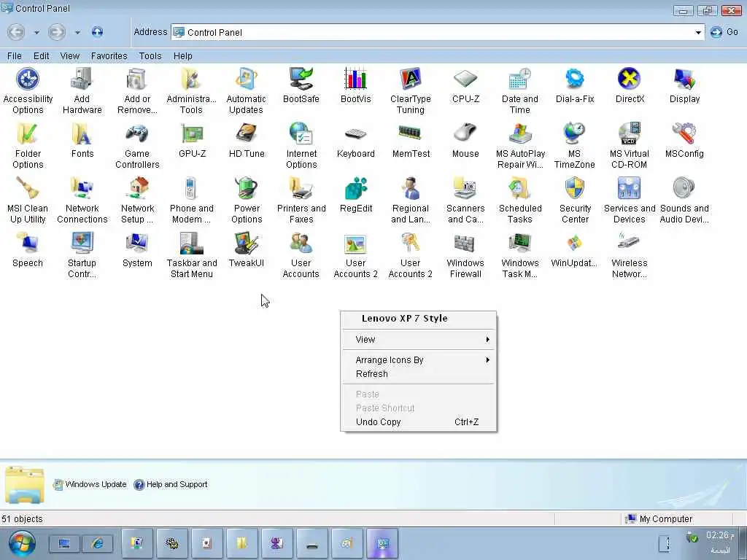Select the Speech icon

click(28, 244)
